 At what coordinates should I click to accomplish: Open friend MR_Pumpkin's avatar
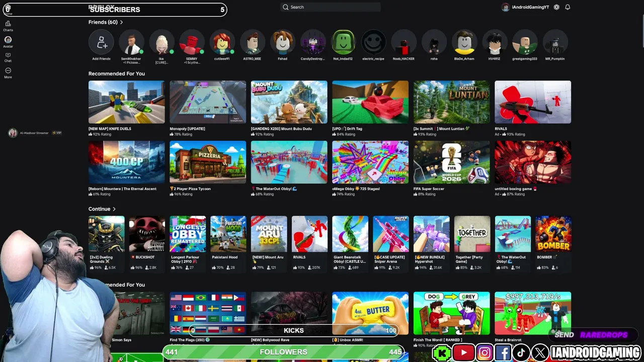555,42
